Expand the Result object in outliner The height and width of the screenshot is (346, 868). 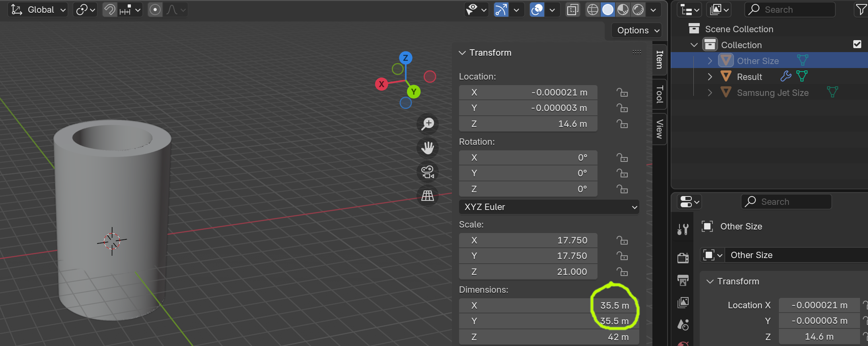(x=710, y=76)
